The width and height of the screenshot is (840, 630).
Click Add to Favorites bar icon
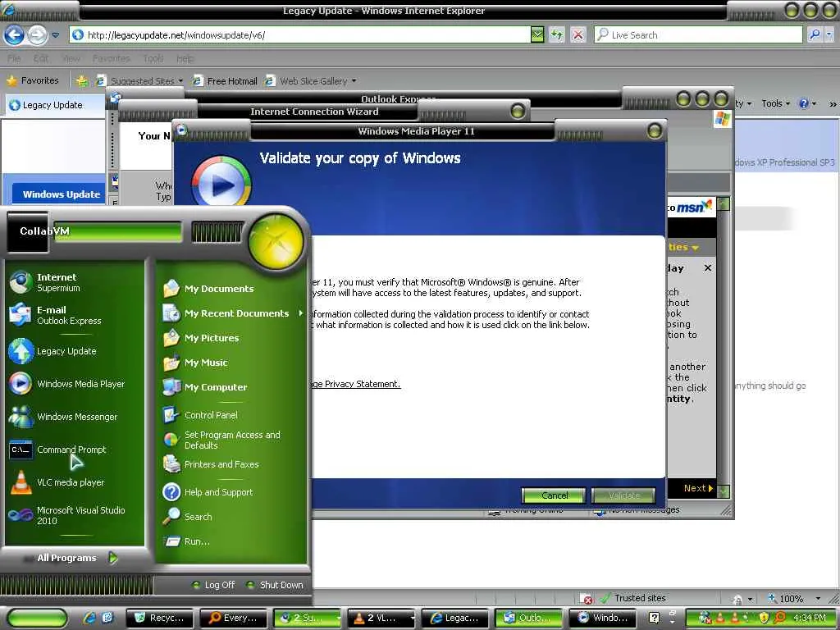point(81,81)
